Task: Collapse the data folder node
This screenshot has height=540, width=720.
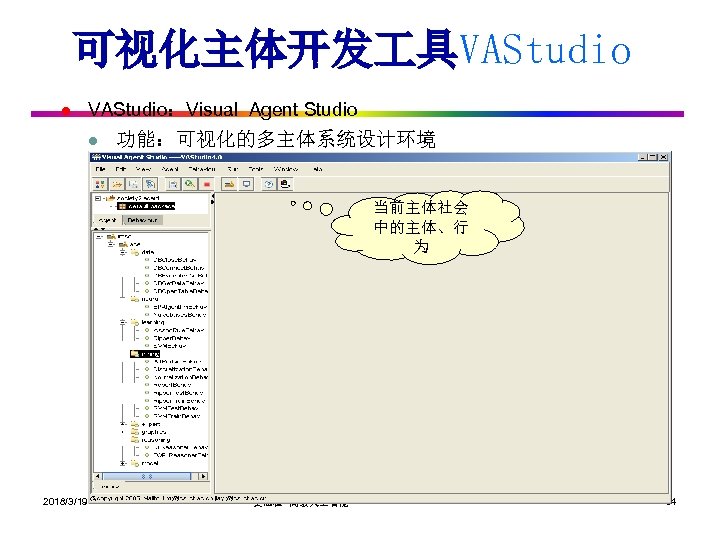Action: (x=123, y=252)
